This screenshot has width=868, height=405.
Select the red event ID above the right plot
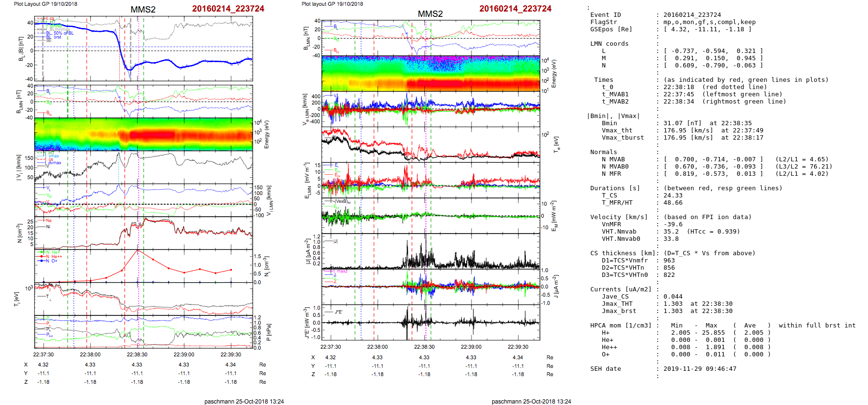point(515,9)
